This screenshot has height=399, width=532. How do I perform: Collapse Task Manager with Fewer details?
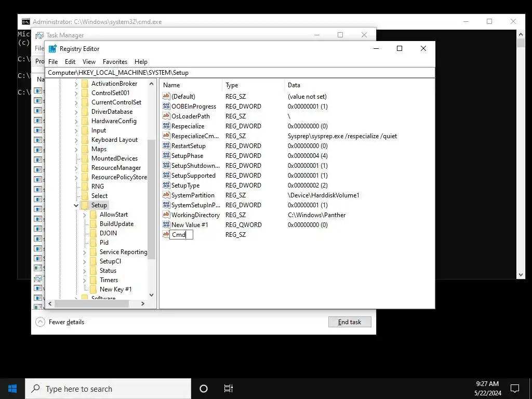[60, 322]
